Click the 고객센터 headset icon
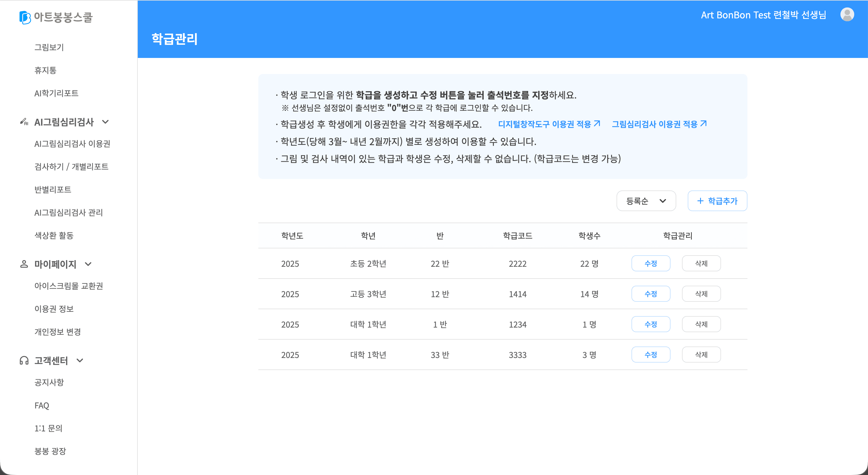 tap(24, 361)
